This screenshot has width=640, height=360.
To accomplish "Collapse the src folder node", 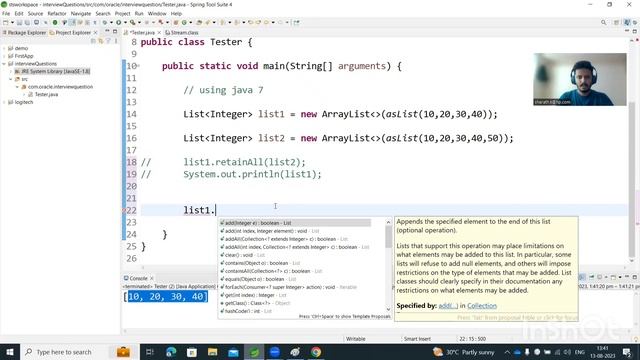I will (x=11, y=79).
